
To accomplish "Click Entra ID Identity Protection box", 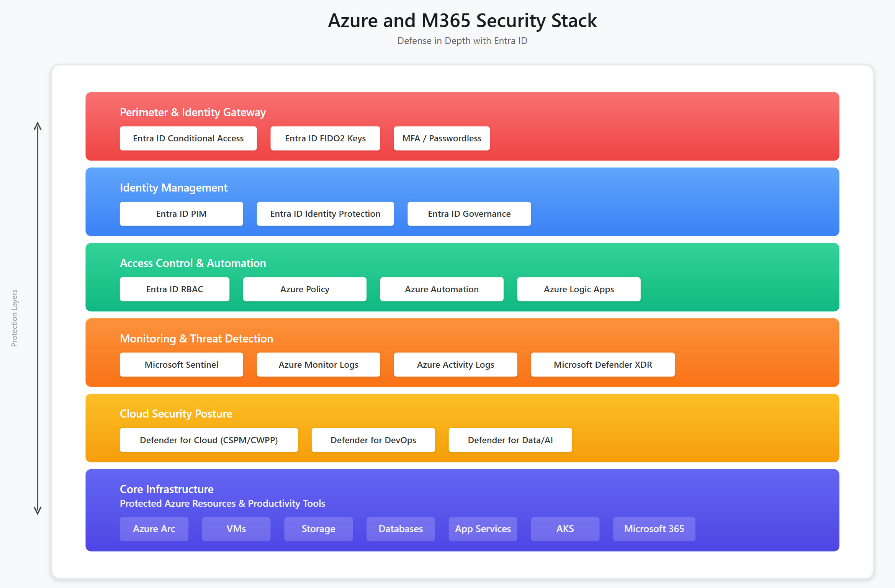I will tap(325, 214).
